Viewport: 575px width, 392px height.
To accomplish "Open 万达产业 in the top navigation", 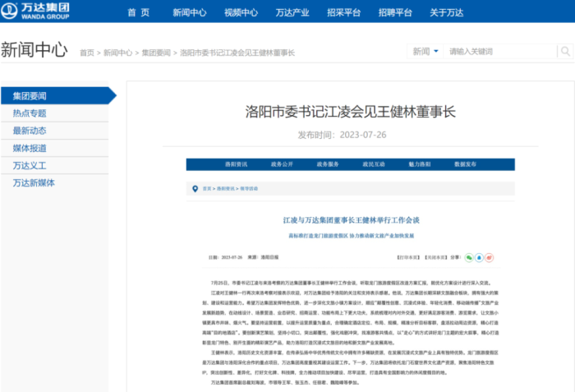I will coord(292,12).
